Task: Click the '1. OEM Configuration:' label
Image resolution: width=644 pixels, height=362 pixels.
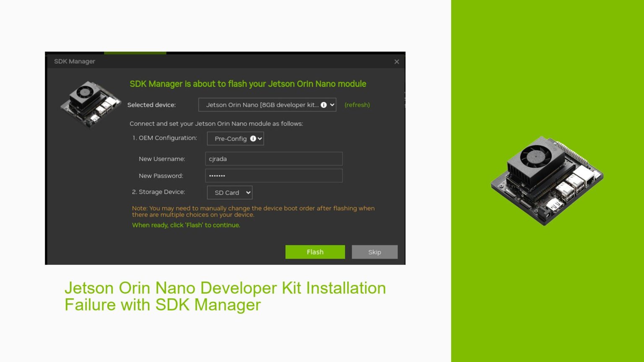Action: pos(165,138)
